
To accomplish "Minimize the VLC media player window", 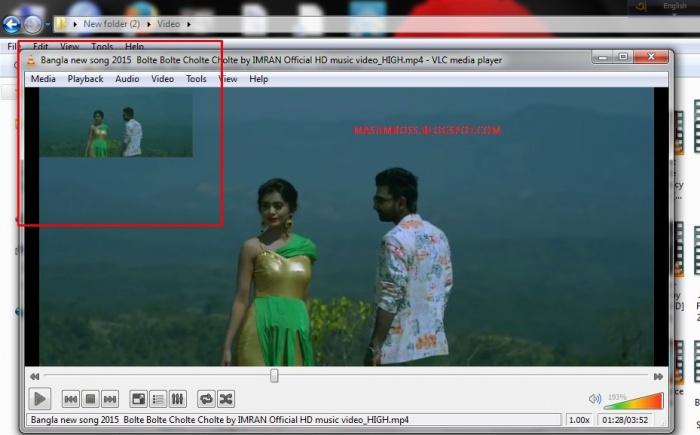I will point(603,57).
